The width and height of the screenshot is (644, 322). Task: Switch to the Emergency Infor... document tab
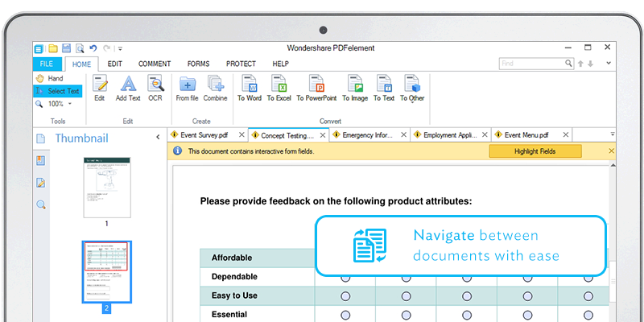tap(368, 134)
